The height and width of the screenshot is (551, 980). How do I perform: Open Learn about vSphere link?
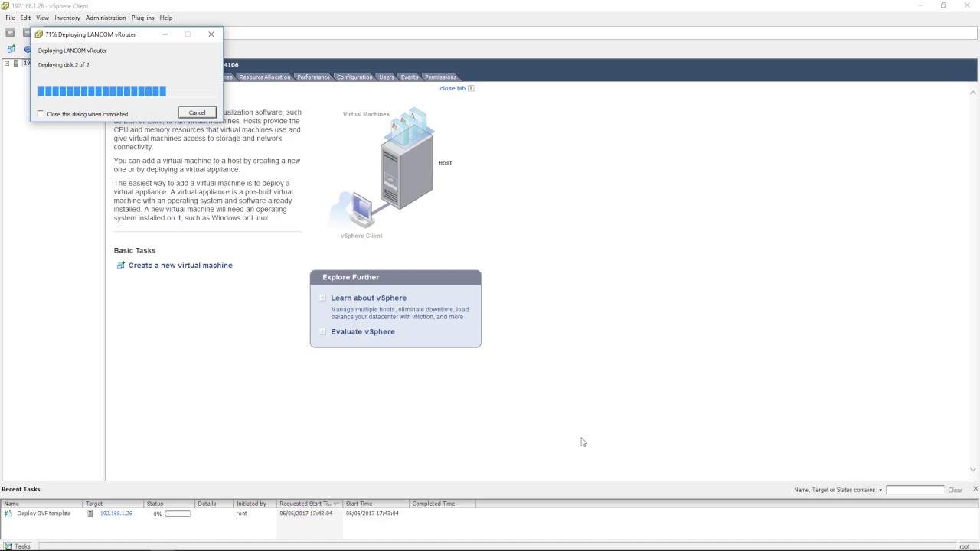[x=369, y=298]
